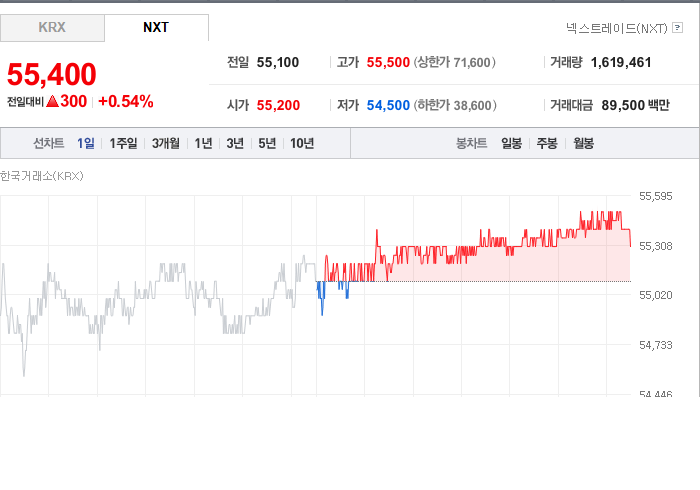Click the red up-triangle next to 300
Image resolution: width=700 pixels, height=490 pixels.
(53, 101)
